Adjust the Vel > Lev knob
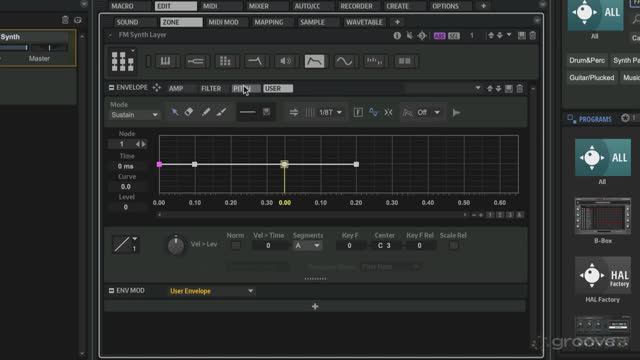 click(176, 245)
